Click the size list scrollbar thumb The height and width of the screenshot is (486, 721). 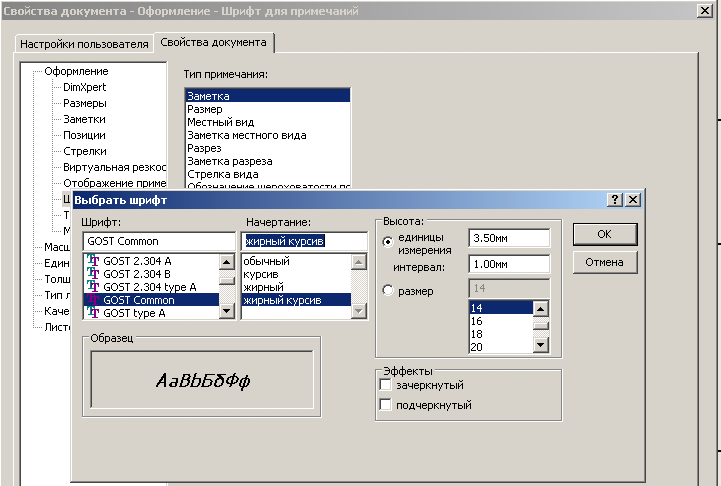coord(541,326)
